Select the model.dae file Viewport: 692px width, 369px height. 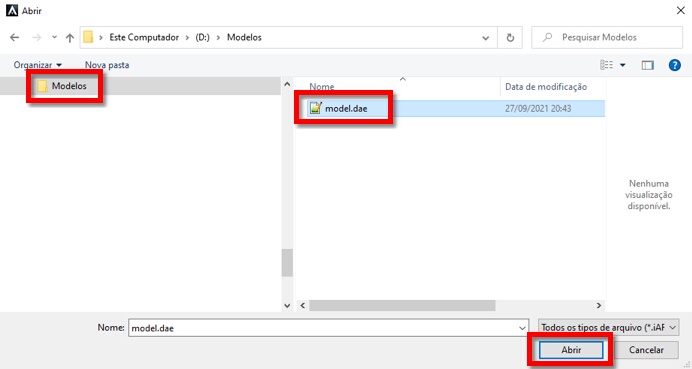[346, 108]
